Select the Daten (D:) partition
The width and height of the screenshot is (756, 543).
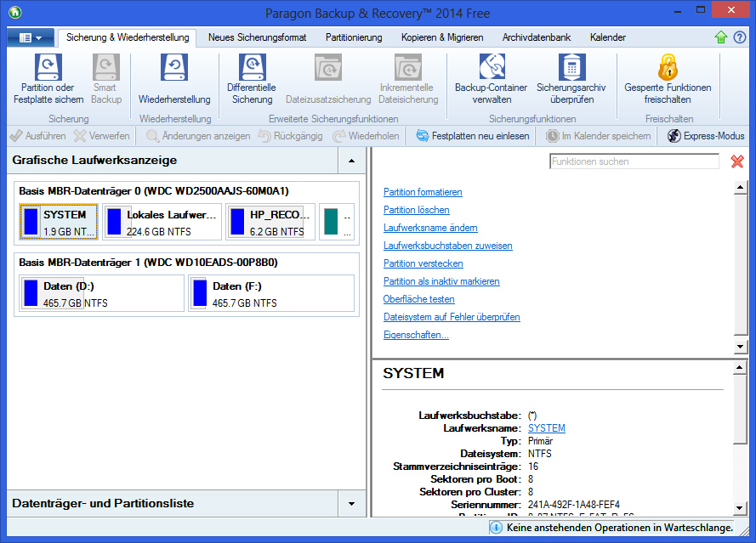[x=102, y=293]
